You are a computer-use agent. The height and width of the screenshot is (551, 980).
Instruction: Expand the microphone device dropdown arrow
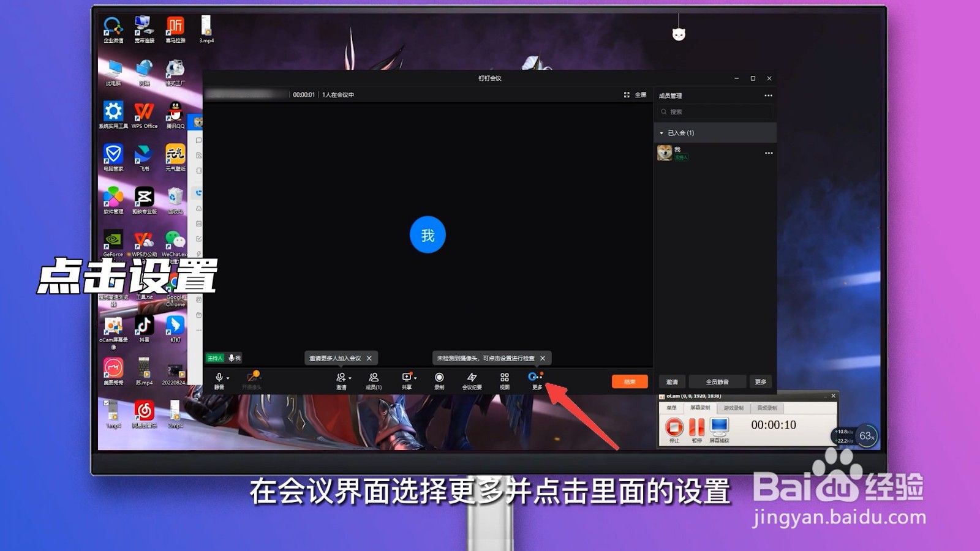(228, 377)
